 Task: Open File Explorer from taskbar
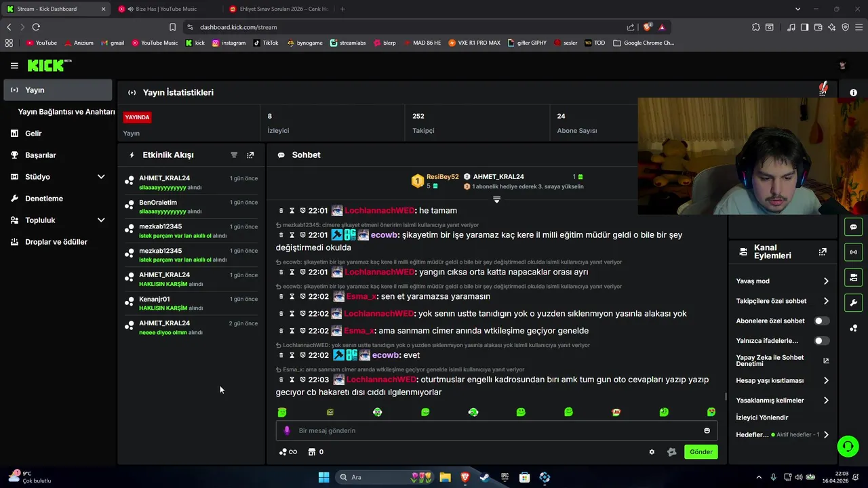pyautogui.click(x=445, y=477)
